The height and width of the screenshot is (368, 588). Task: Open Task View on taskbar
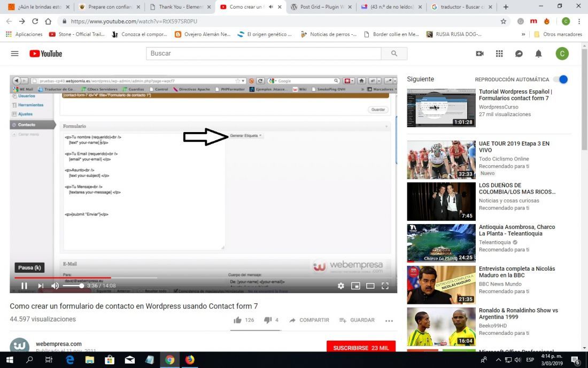(x=49, y=360)
